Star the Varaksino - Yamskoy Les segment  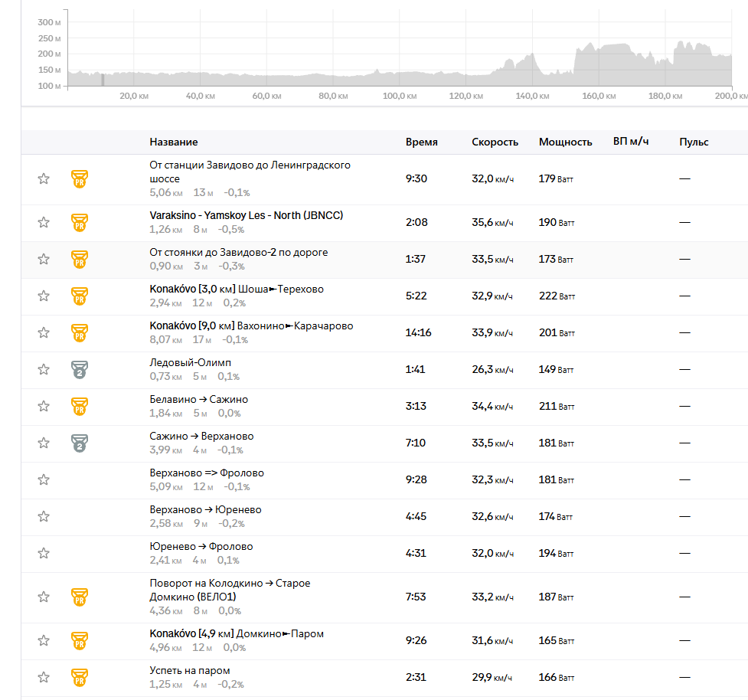coord(44,222)
